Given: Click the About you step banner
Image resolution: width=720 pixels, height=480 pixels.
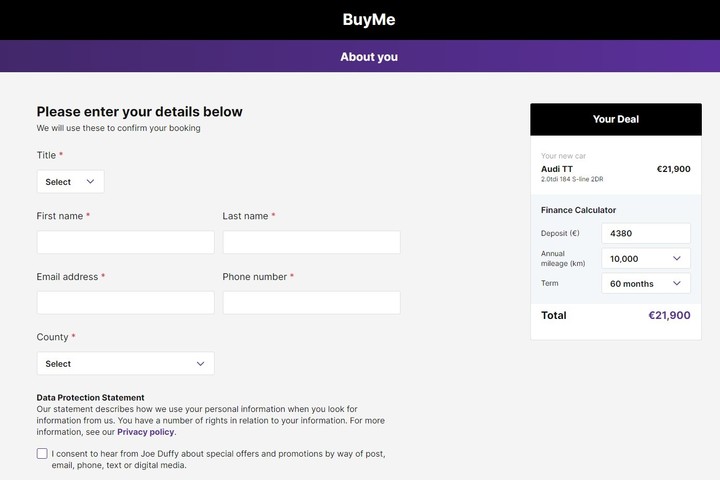Looking at the screenshot, I should point(369,57).
